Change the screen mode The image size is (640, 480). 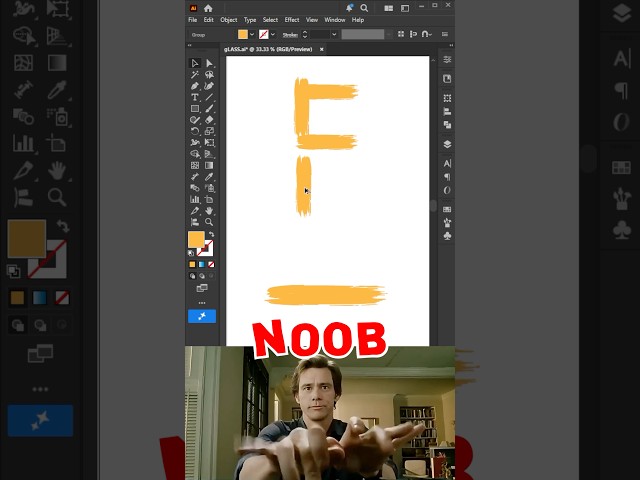(x=202, y=288)
